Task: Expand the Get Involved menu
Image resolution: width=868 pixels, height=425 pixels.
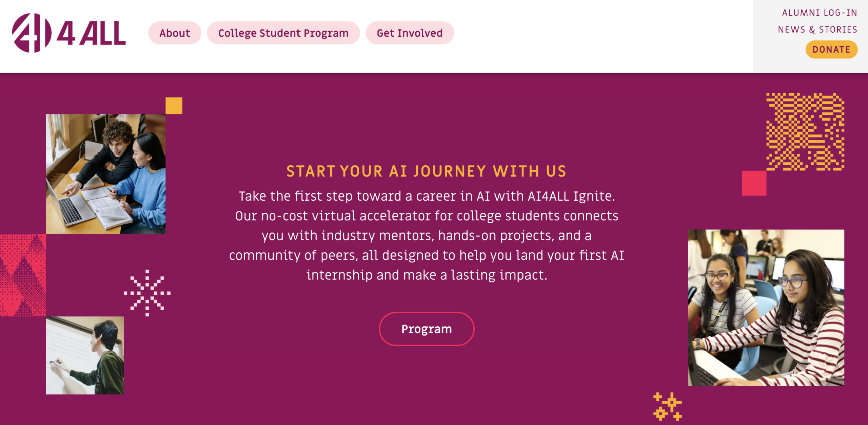Action: [x=410, y=33]
